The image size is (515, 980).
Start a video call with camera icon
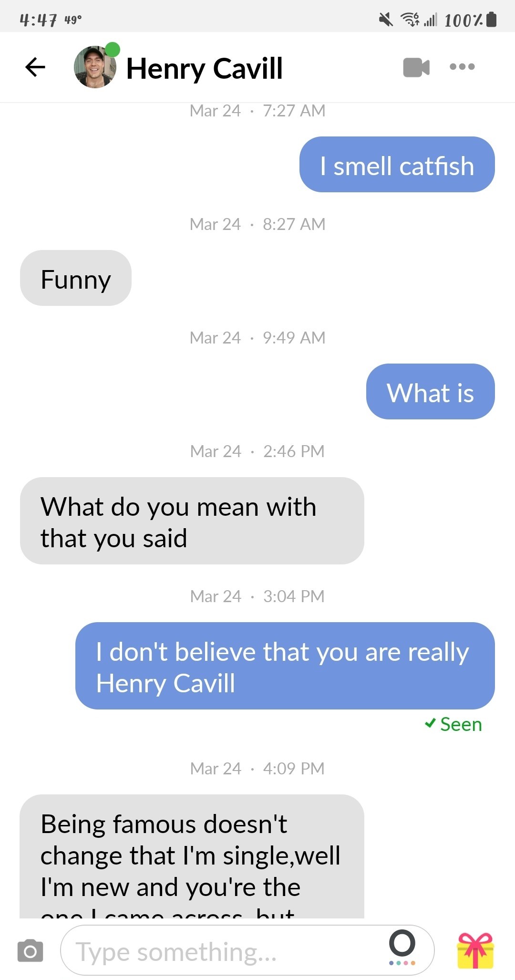point(416,67)
